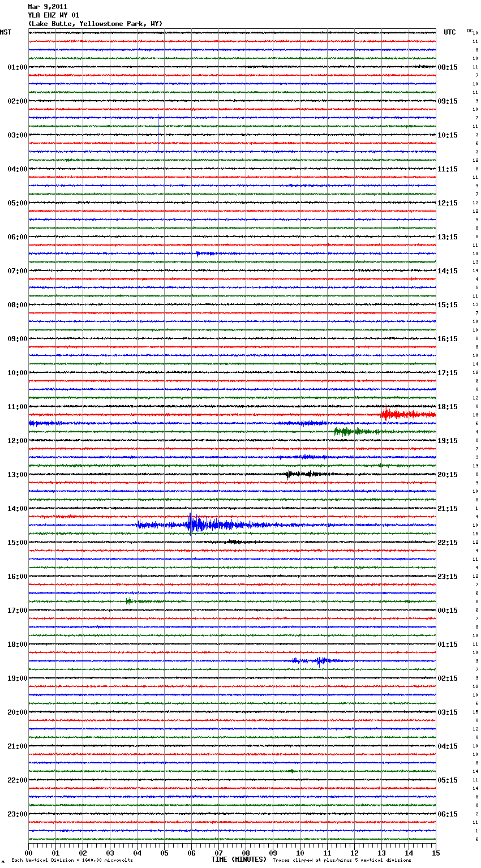This screenshot has height=868, width=481.
Task: Select the 19:00 MST time label
Action: coord(18,678)
